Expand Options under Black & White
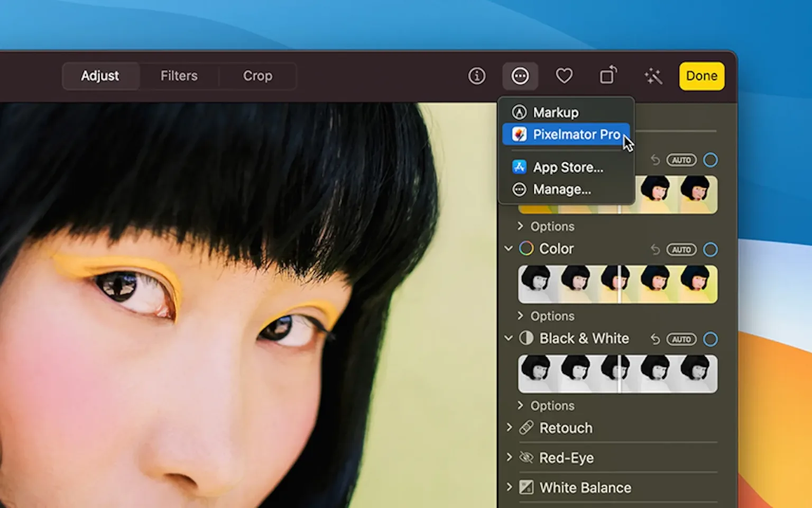The height and width of the screenshot is (508, 812). pyautogui.click(x=546, y=405)
